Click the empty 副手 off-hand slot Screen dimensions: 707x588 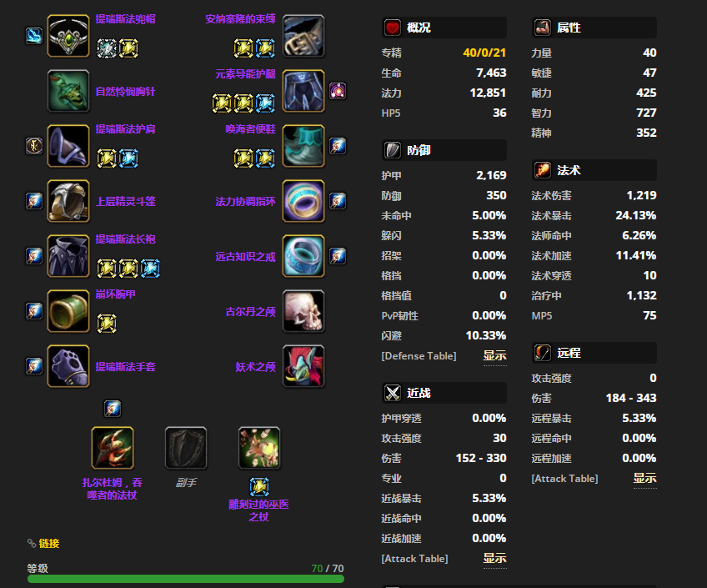[186, 448]
